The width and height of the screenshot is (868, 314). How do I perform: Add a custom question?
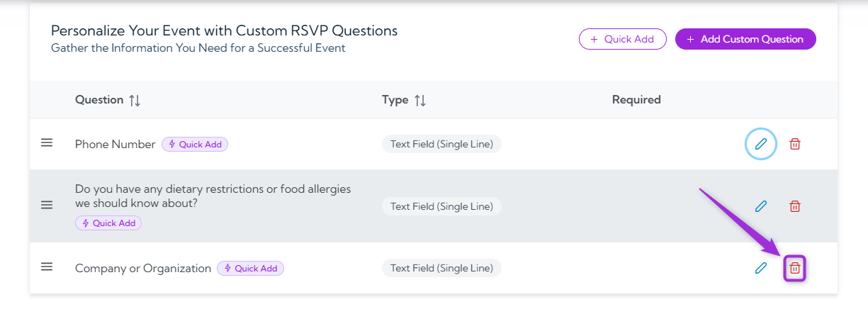745,39
